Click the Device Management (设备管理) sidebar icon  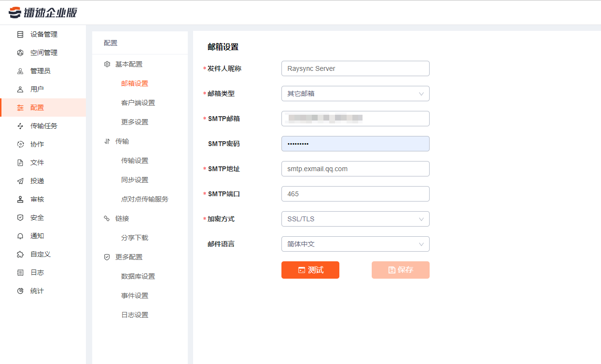click(20, 35)
